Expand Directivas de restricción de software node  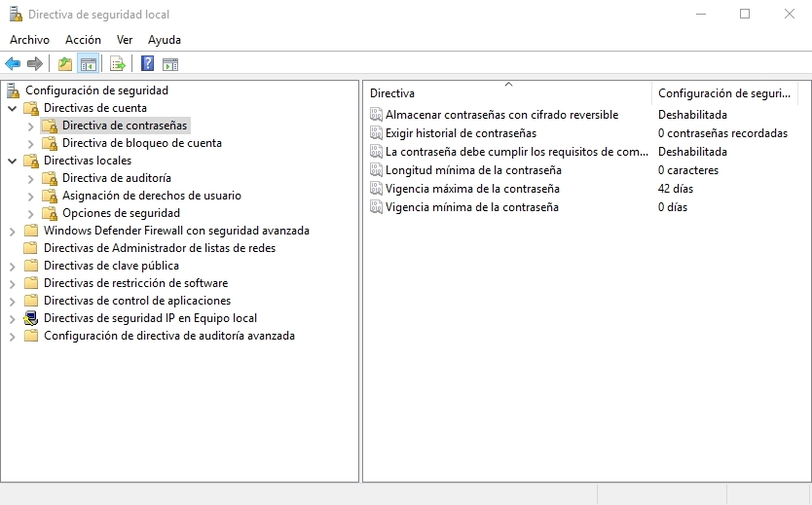pos(12,283)
